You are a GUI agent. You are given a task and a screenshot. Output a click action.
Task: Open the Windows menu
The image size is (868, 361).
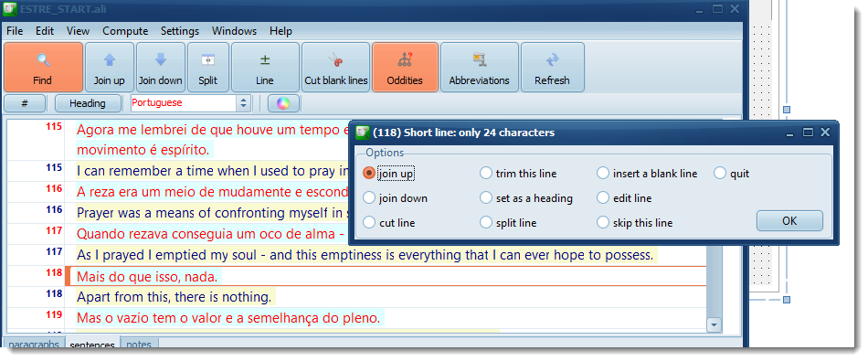pyautogui.click(x=234, y=31)
